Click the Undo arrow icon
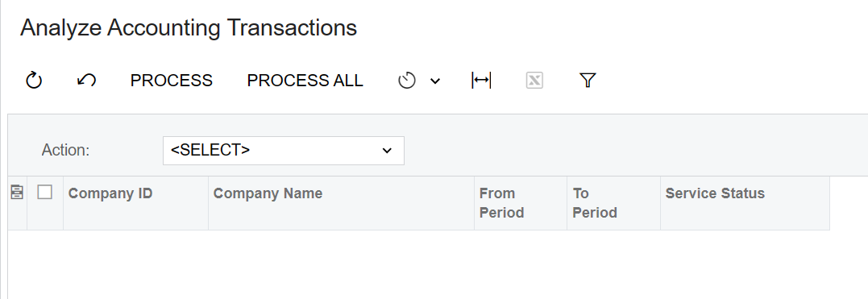Viewport: 868px width, 299px height. [86, 81]
